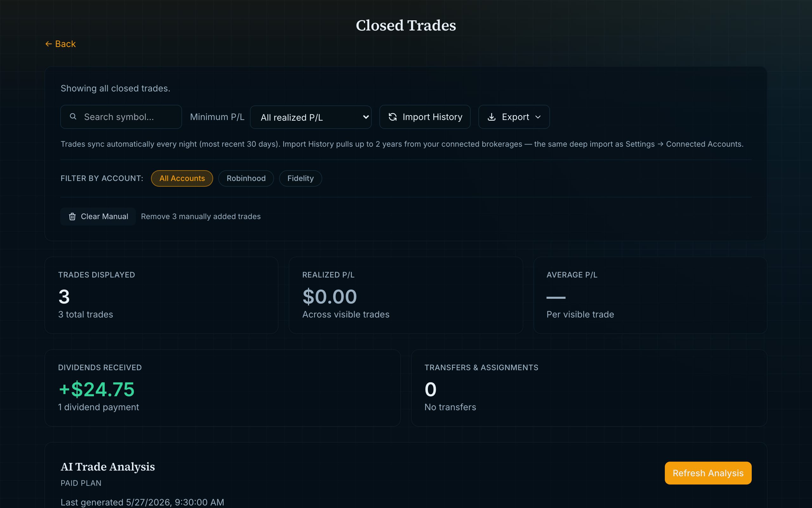The width and height of the screenshot is (812, 508).
Task: Filter trades by Robinhood account
Action: click(246, 178)
